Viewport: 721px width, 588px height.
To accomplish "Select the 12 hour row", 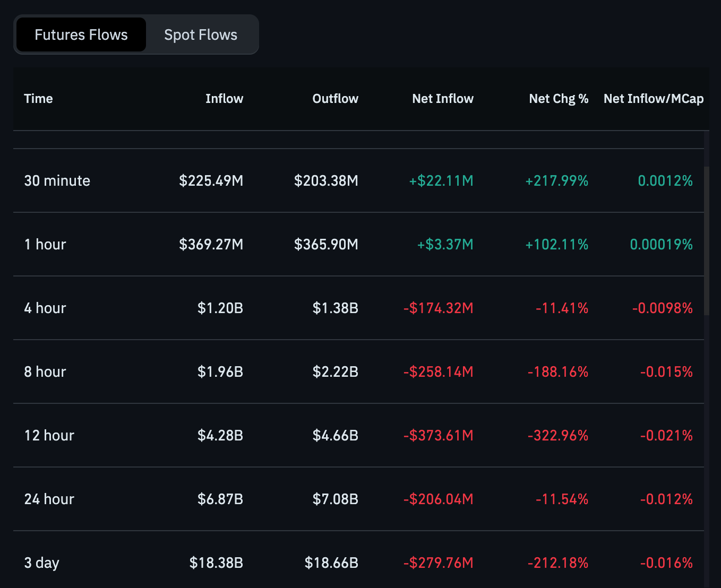I will pyautogui.click(x=49, y=435).
